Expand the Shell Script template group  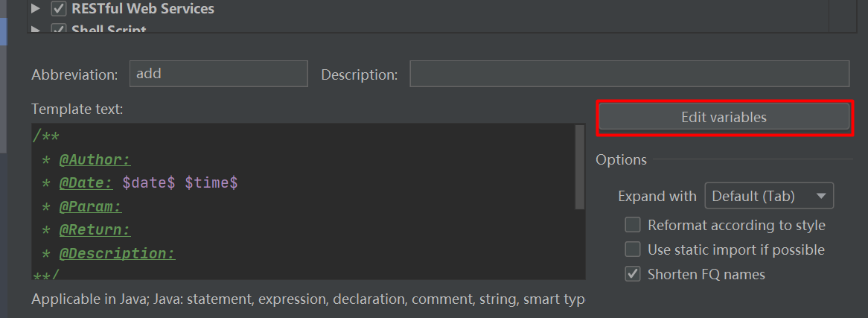pos(34,29)
